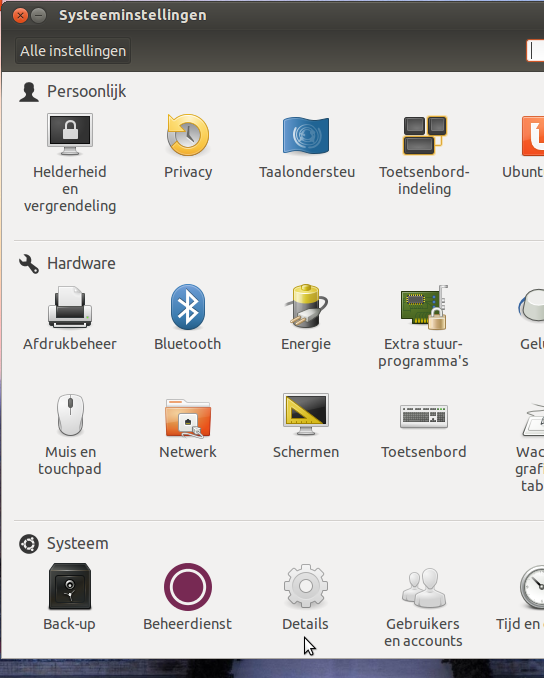Viewport: 544px width, 678px height.
Task: Open Back-up safe icon
Action: coord(70,586)
